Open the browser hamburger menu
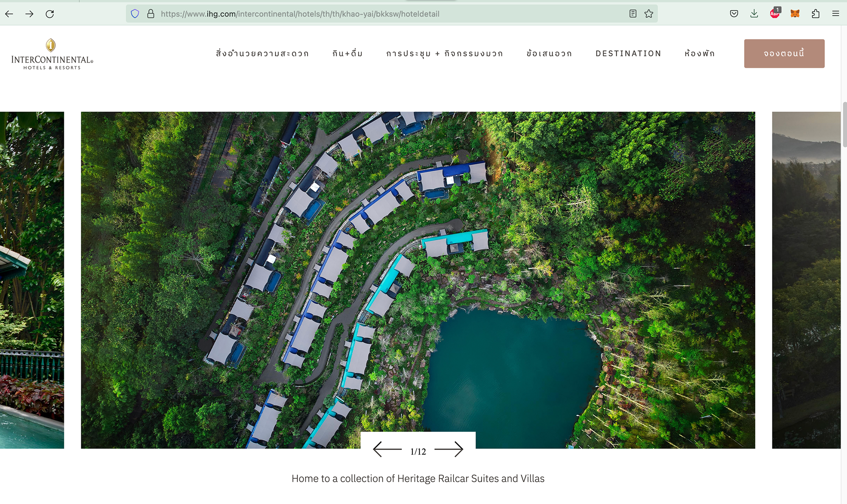This screenshot has height=504, width=847. coord(836,14)
